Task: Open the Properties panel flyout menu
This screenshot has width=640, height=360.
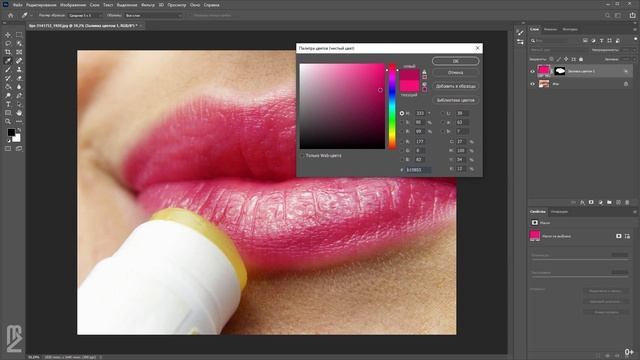Action: [635, 212]
